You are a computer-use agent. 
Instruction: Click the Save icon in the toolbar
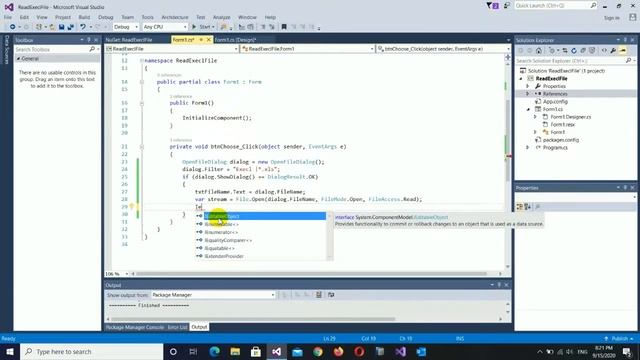(x=61, y=27)
